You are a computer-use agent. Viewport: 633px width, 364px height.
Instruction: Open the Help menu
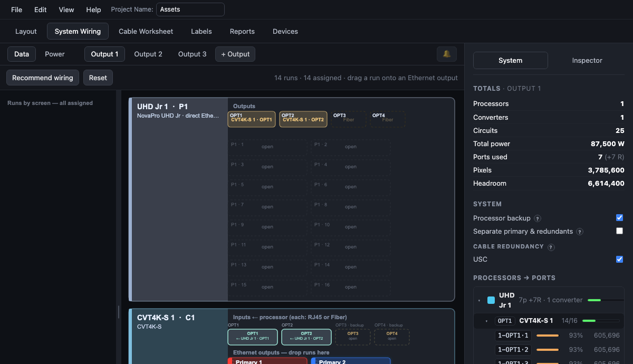pyautogui.click(x=93, y=9)
